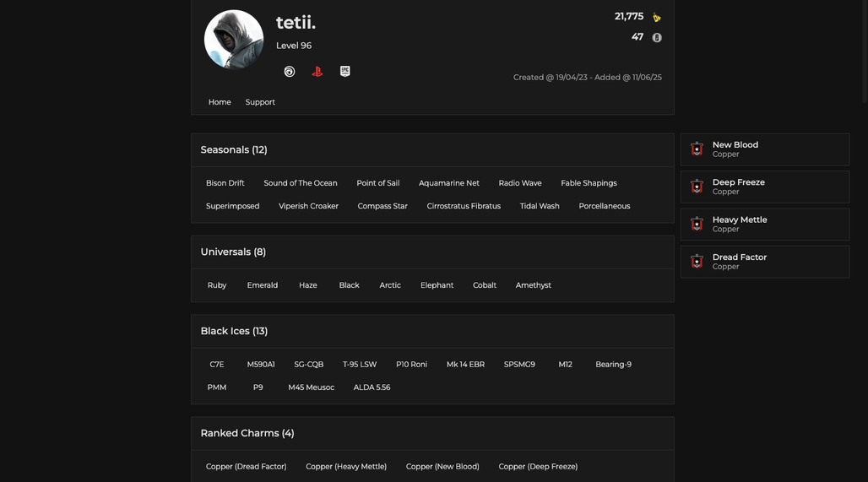This screenshot has height=482, width=868.
Task: Select the Ruby universal skin
Action: coord(217,285)
